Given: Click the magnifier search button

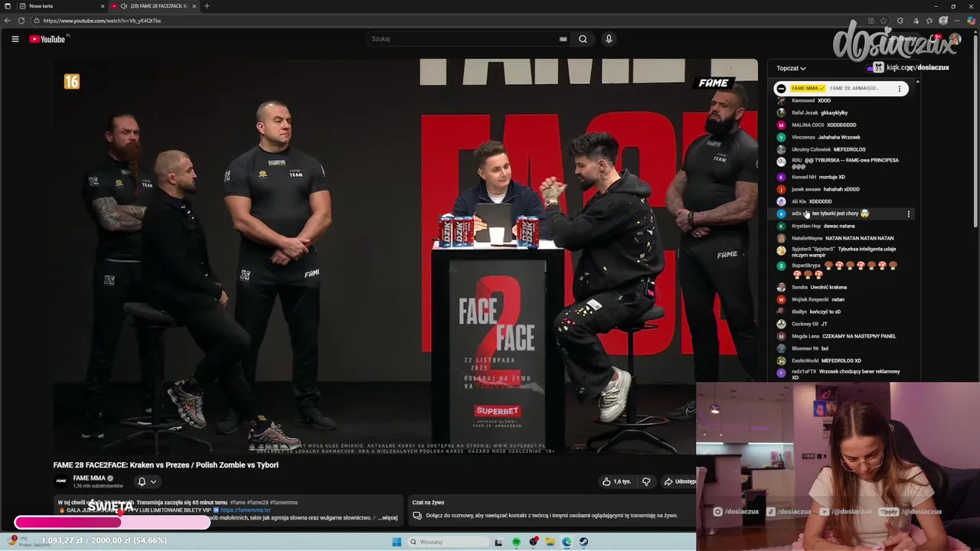Looking at the screenshot, I should point(583,39).
